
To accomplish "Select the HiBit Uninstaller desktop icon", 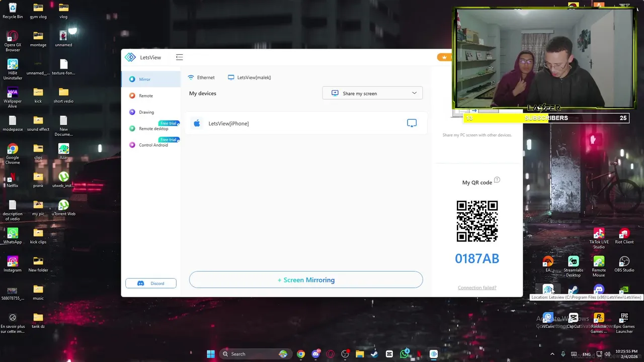I will 13,69.
